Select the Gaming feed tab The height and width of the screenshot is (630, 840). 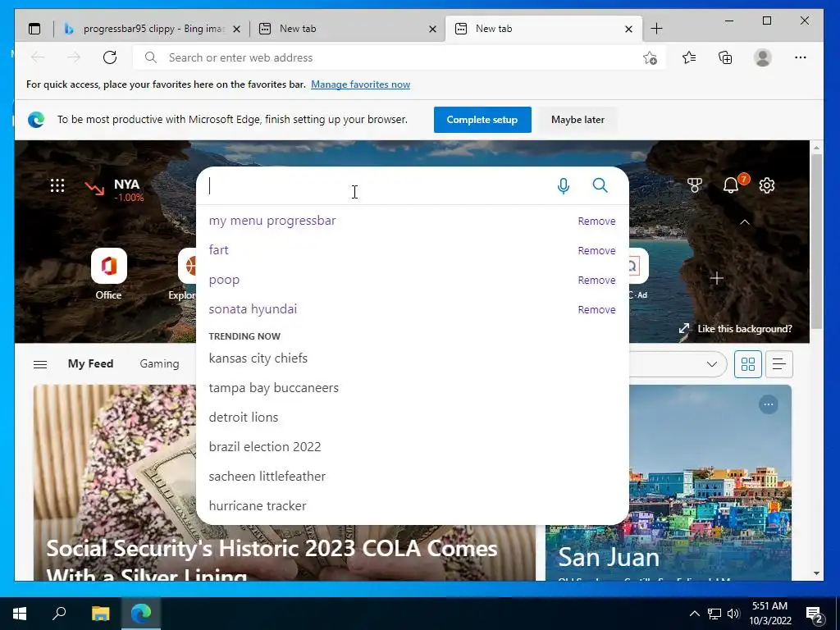coord(159,363)
